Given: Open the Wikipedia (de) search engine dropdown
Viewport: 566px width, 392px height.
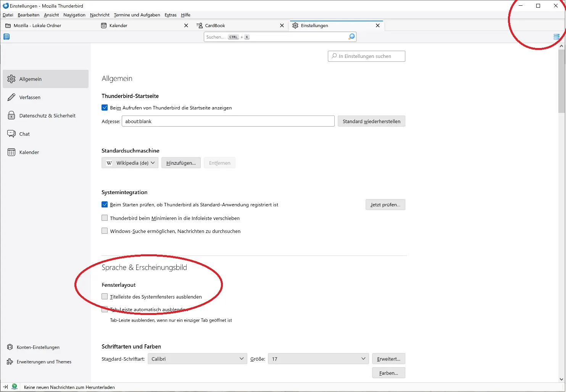Looking at the screenshot, I should coord(130,163).
